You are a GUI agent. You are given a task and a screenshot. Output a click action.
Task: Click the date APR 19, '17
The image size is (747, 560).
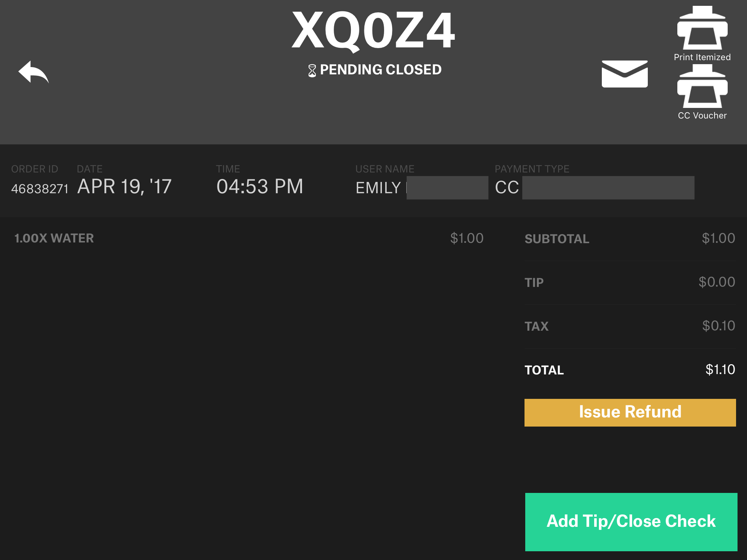[x=124, y=187]
